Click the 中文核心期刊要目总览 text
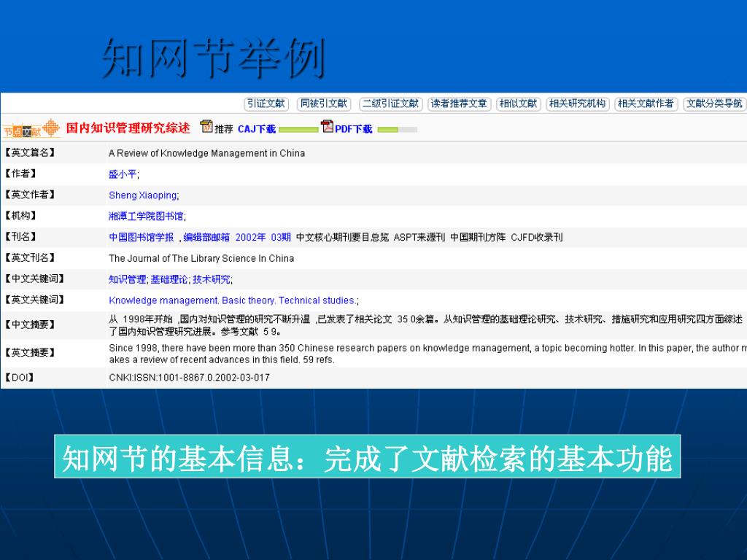 pyautogui.click(x=343, y=237)
